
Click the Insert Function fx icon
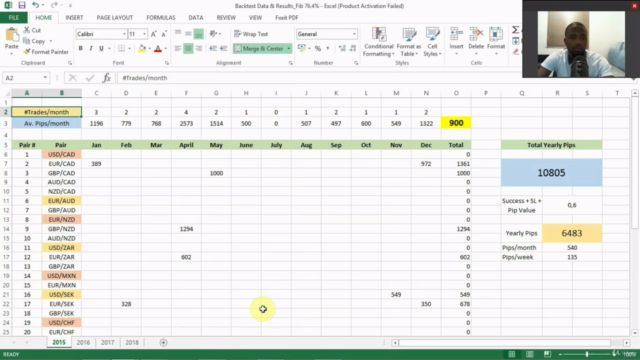107,78
